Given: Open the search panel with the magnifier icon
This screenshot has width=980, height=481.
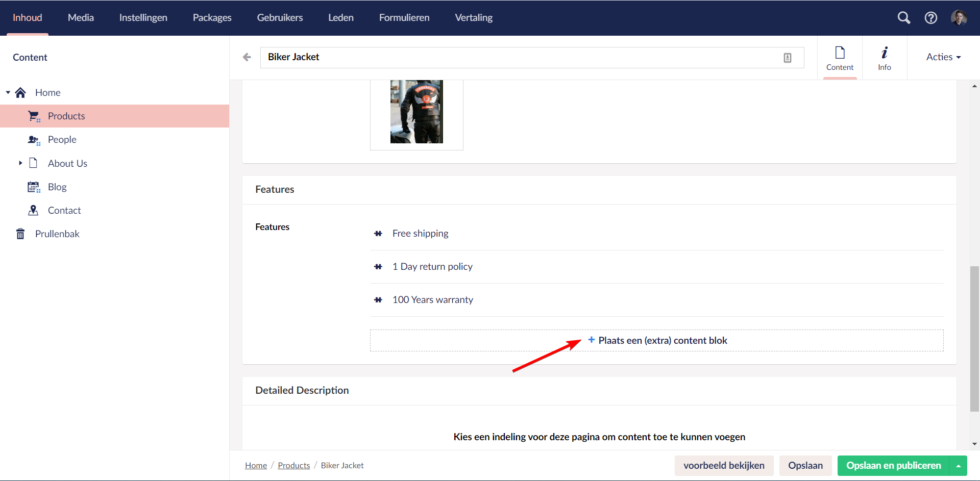Looking at the screenshot, I should coord(903,17).
